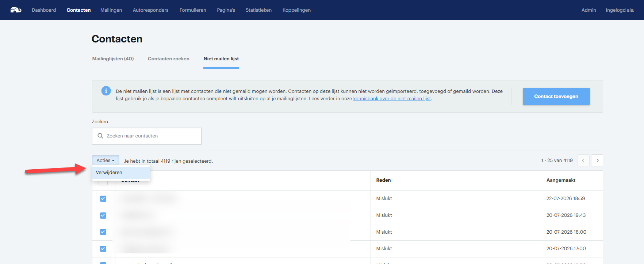Image resolution: width=644 pixels, height=264 pixels.
Task: Uncheck the row dated 20-07-2026 18:00
Action: click(x=103, y=232)
